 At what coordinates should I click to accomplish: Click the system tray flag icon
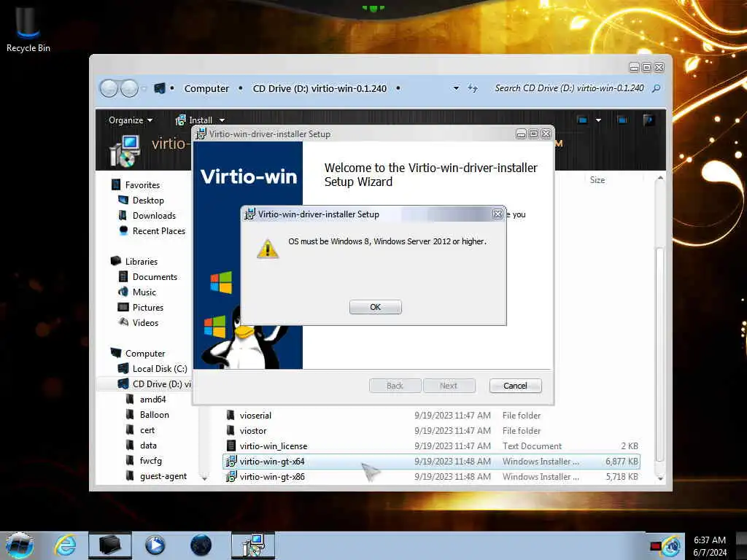click(656, 546)
